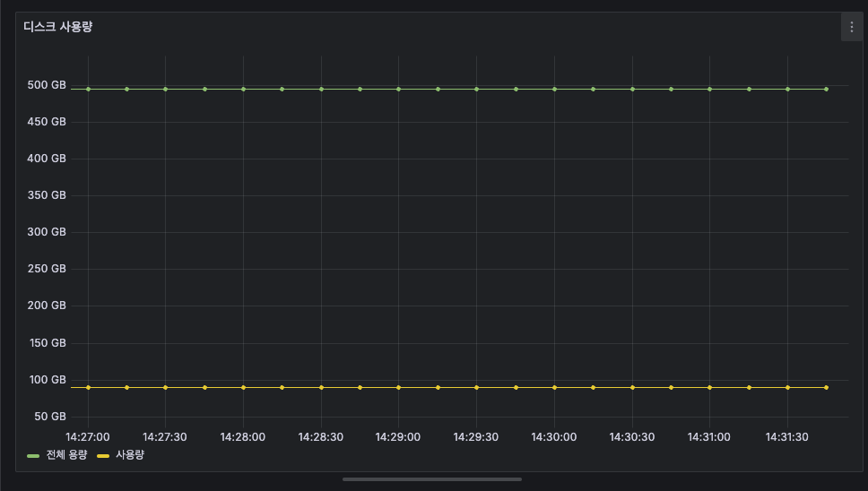Viewport: 868px width, 491px height.
Task: Click the 14:28:30 time axis label
Action: click(320, 437)
